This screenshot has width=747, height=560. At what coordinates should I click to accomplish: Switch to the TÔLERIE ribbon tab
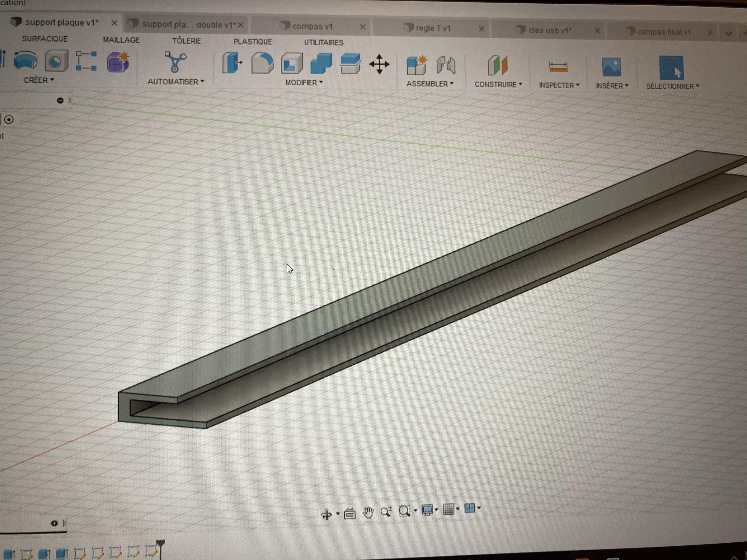187,41
